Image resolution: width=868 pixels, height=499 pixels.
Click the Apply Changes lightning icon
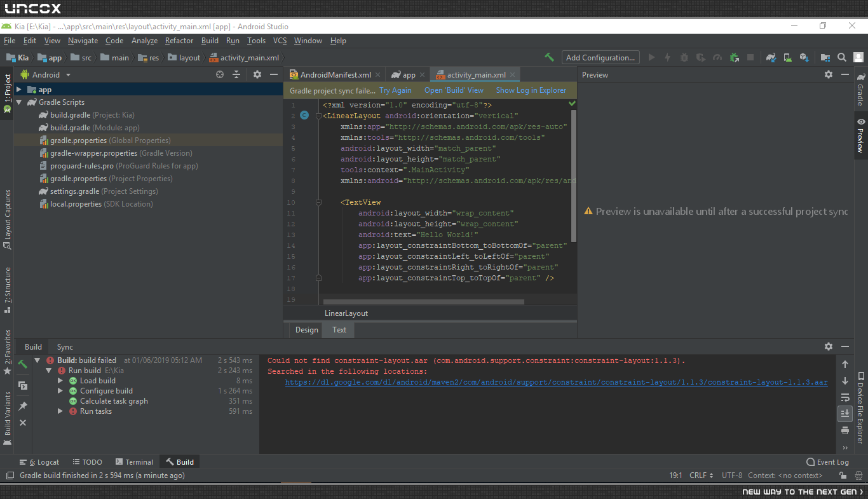click(667, 57)
